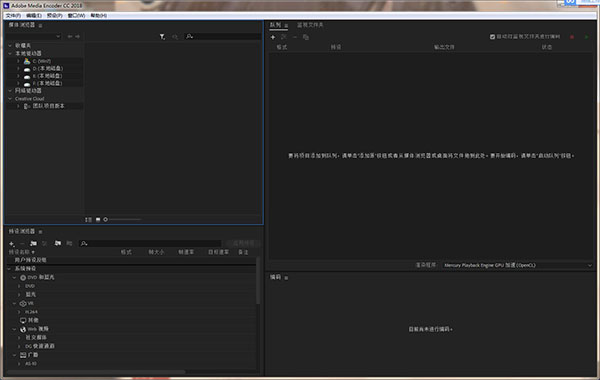Collapse the 收藏夹 Favorites section

[10, 46]
